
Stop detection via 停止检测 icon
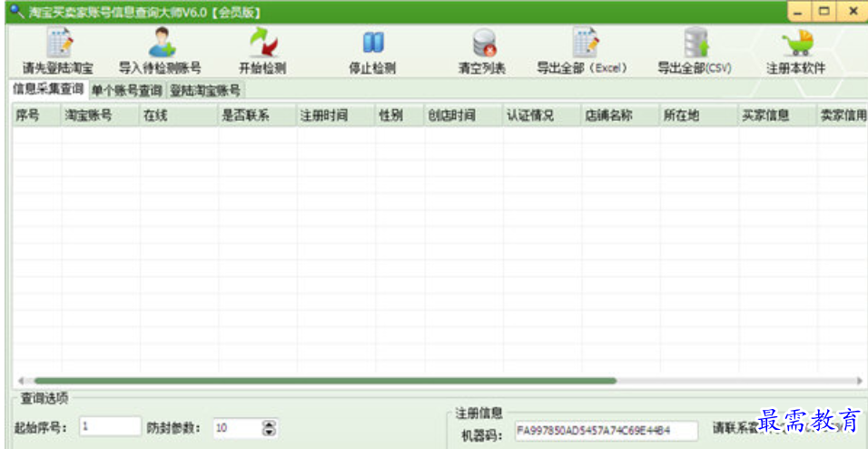(x=372, y=43)
